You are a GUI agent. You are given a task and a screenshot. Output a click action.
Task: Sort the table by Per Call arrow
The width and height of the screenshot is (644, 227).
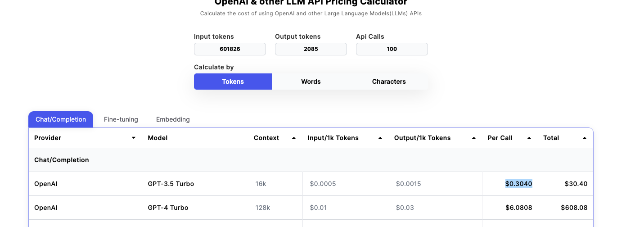click(529, 138)
